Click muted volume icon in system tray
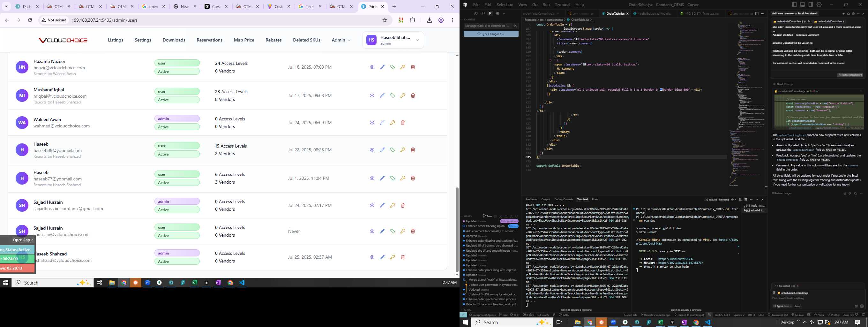Screen dimensions: 868x327 coord(812,322)
